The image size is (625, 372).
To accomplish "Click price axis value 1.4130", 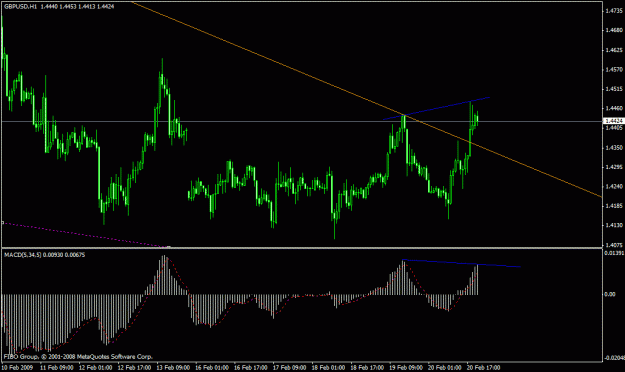I will pos(613,225).
